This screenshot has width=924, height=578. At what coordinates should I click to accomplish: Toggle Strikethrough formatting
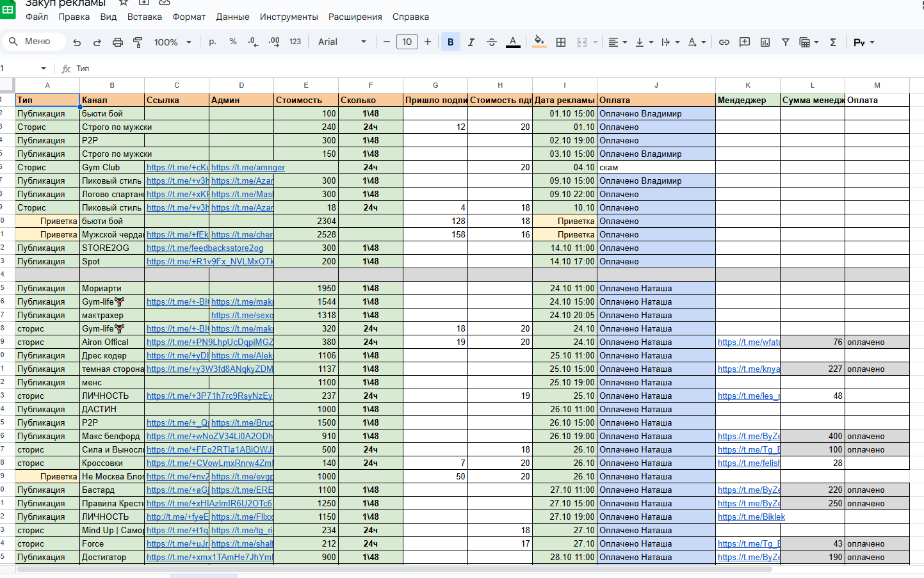click(492, 42)
